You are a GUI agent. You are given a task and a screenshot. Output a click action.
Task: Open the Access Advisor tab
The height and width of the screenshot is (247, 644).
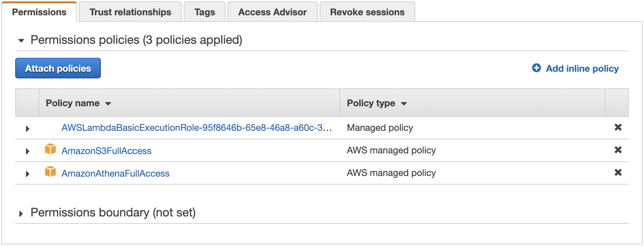(272, 12)
